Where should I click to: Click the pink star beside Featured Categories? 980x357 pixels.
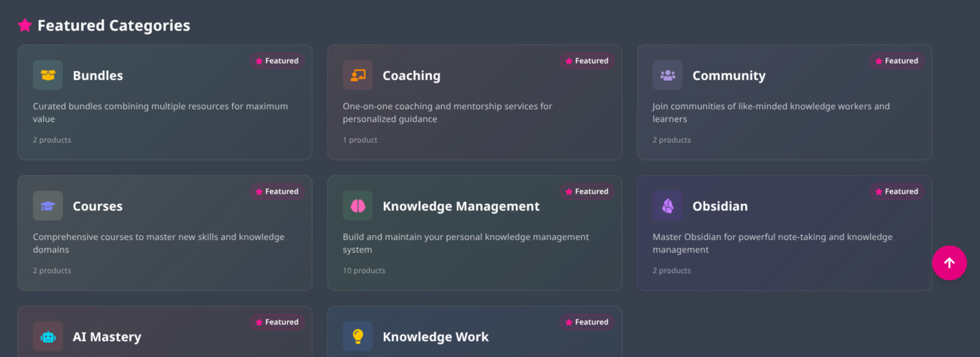25,25
